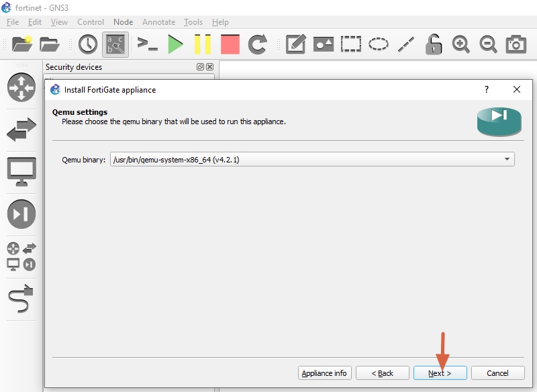
Task: Browse switches in the device sidebar
Action: (x=21, y=130)
